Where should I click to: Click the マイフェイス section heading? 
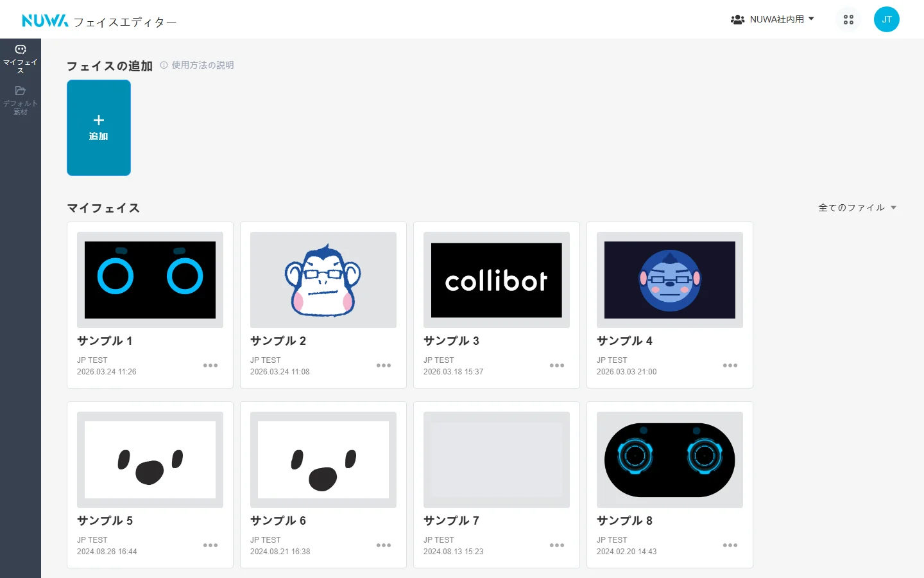[103, 208]
